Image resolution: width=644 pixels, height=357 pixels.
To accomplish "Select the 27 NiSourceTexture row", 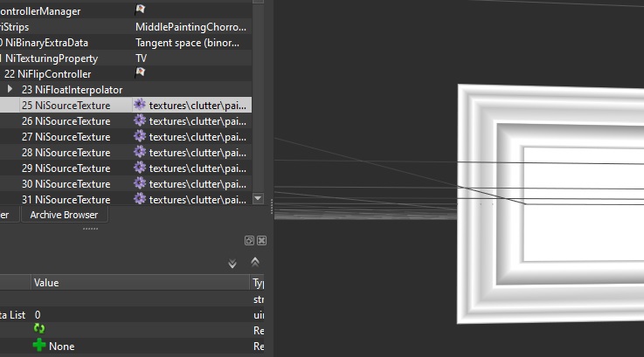I will (126, 137).
